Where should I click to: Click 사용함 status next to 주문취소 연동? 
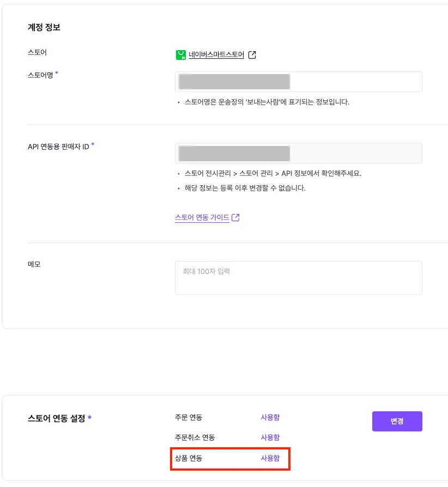point(270,437)
